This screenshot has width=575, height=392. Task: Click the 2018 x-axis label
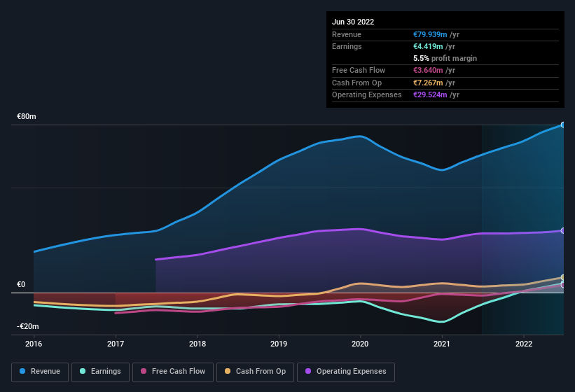198,344
